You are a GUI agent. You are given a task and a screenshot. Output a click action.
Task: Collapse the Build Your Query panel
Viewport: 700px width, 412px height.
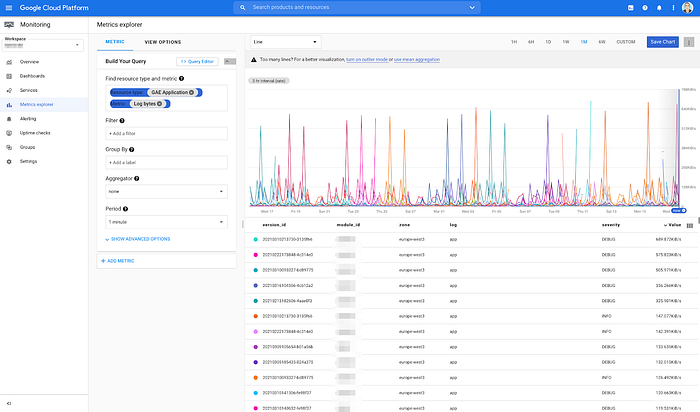click(230, 62)
